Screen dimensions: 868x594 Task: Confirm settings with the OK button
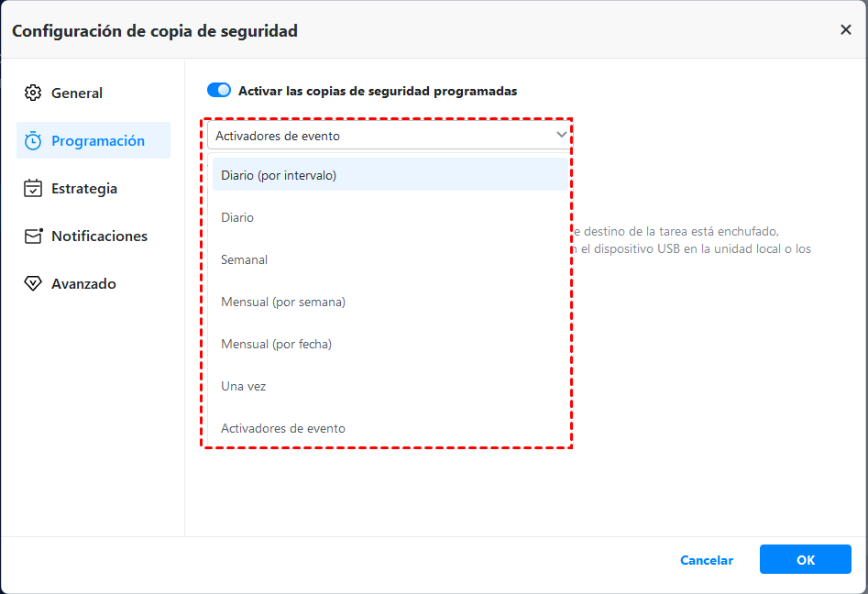805,560
